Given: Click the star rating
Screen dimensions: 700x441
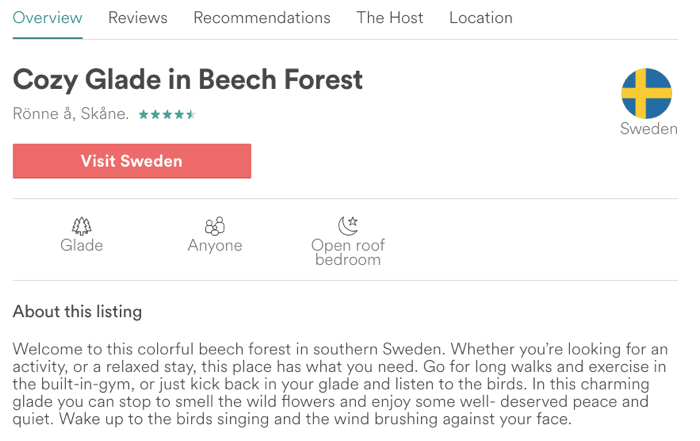Looking at the screenshot, I should [x=167, y=115].
